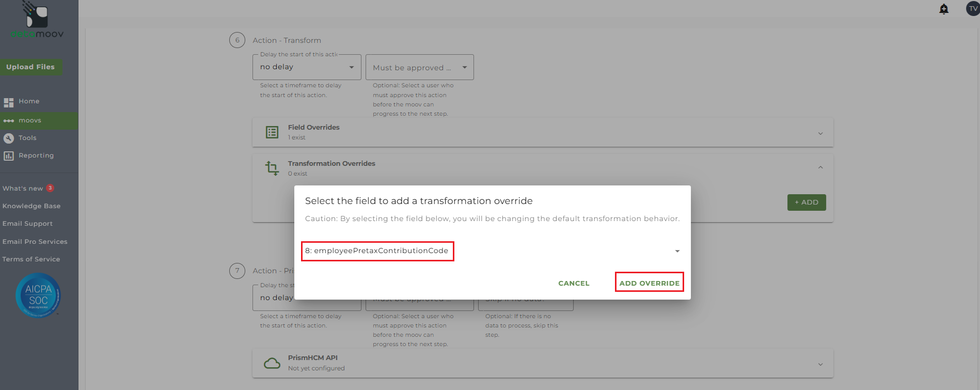Click the ADD OVERRIDE button

tap(649, 283)
